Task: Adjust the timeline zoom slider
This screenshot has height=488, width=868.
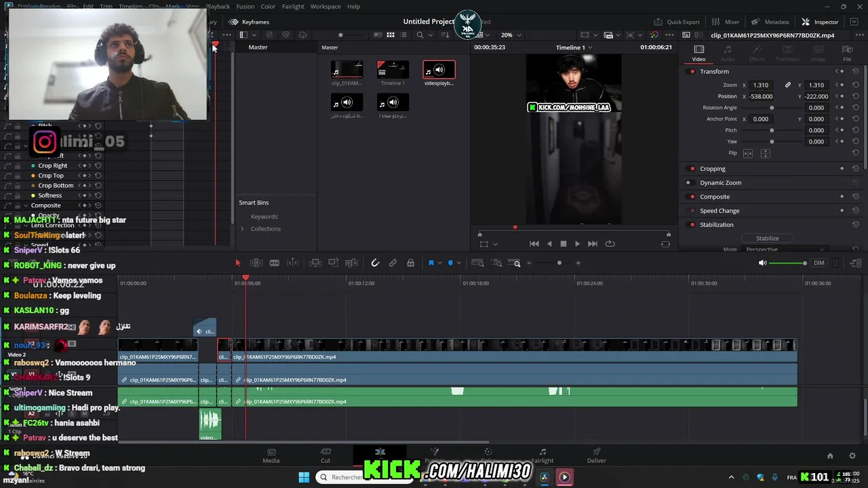Action: [559, 263]
